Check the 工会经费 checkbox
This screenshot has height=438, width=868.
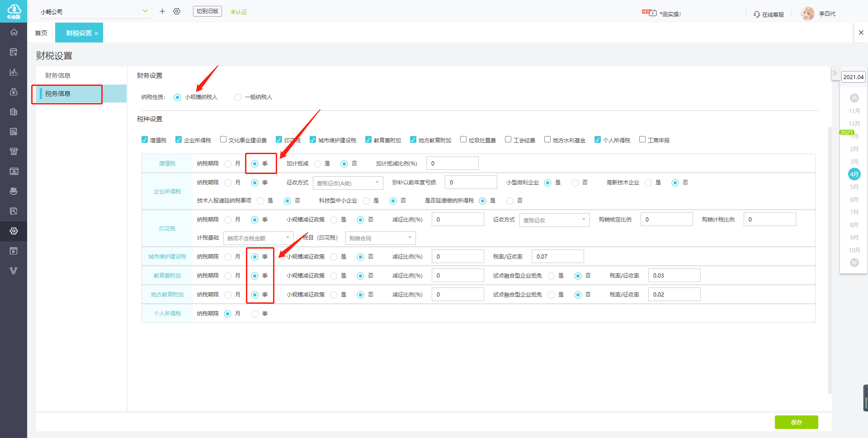click(x=508, y=140)
